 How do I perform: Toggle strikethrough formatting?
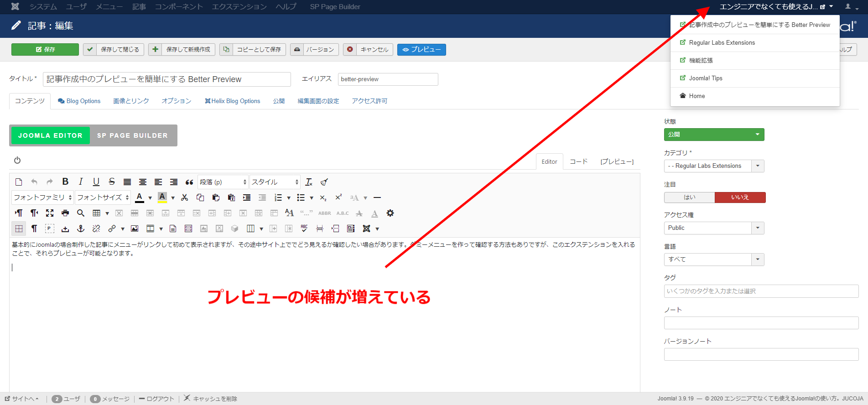click(112, 182)
